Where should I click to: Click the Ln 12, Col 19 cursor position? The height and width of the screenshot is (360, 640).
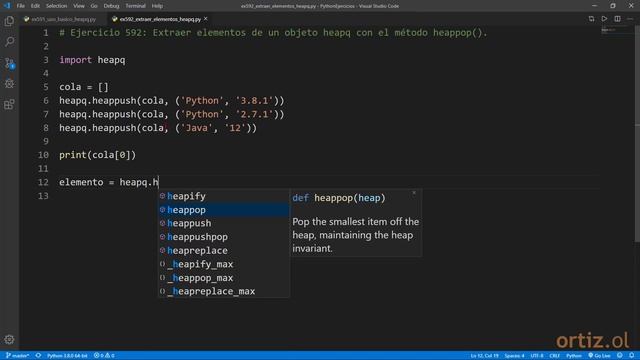coord(484,356)
